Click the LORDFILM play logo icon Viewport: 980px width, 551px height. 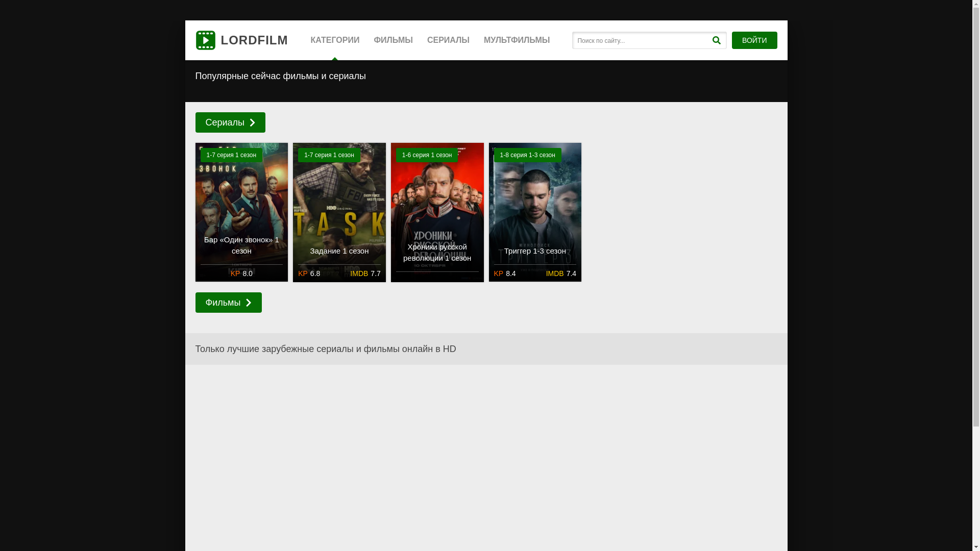click(205, 40)
